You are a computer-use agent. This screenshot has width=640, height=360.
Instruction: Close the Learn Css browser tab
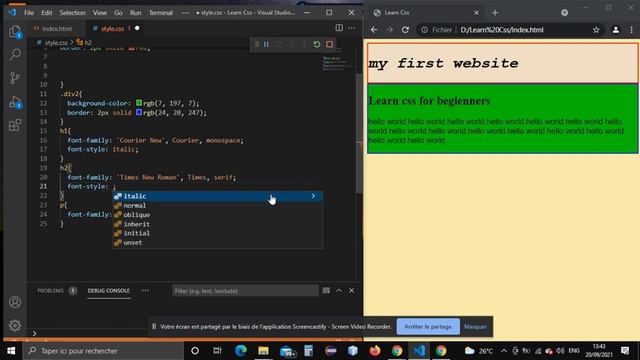476,13
